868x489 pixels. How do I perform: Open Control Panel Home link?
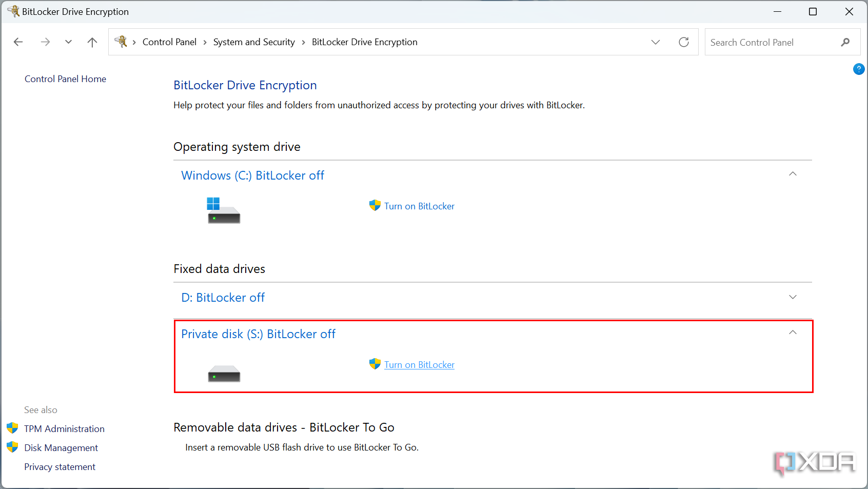click(x=65, y=79)
